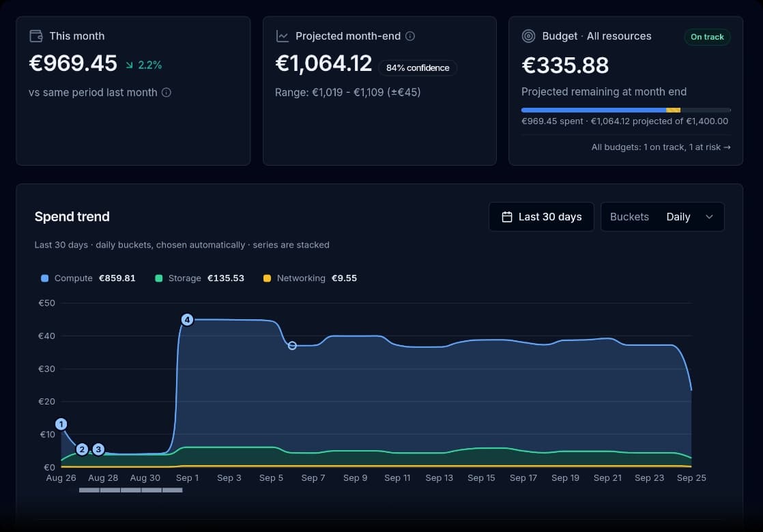Click the yellow Networking color swatch

pos(267,278)
